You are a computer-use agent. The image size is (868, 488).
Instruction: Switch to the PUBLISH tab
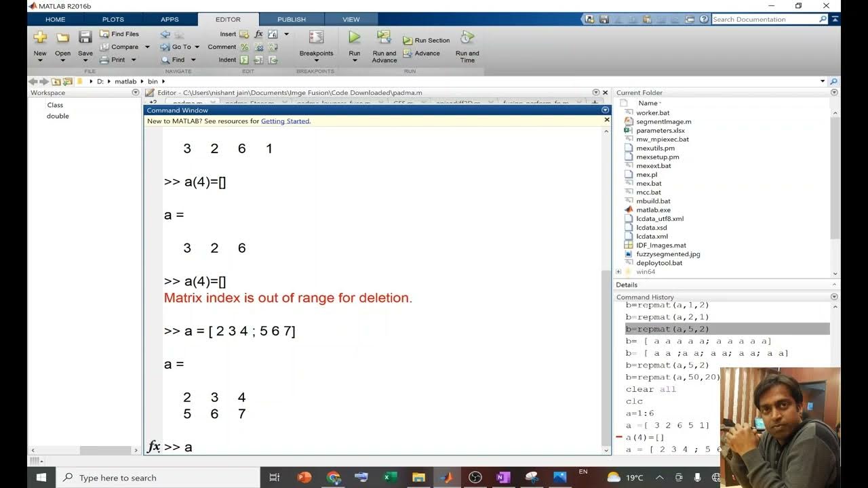click(x=292, y=19)
